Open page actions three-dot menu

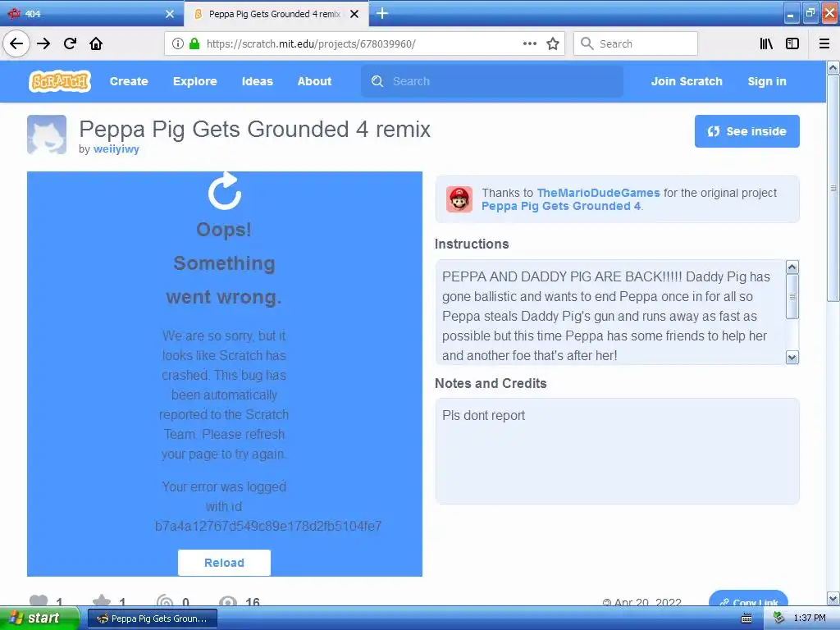point(529,43)
